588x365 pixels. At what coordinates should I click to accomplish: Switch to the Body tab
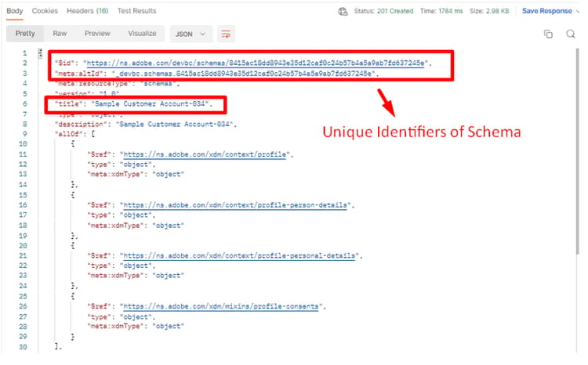[x=15, y=11]
